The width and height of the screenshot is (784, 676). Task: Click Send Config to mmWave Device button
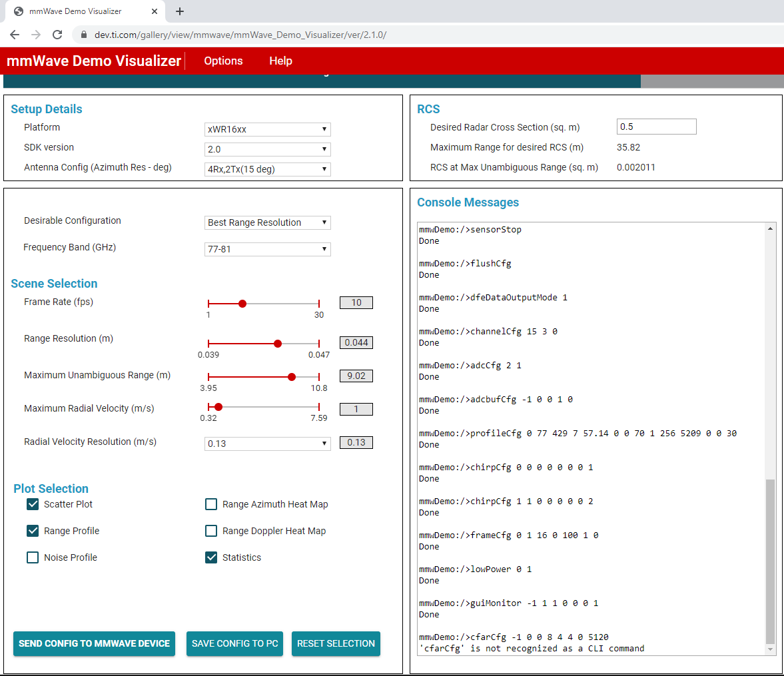point(94,643)
